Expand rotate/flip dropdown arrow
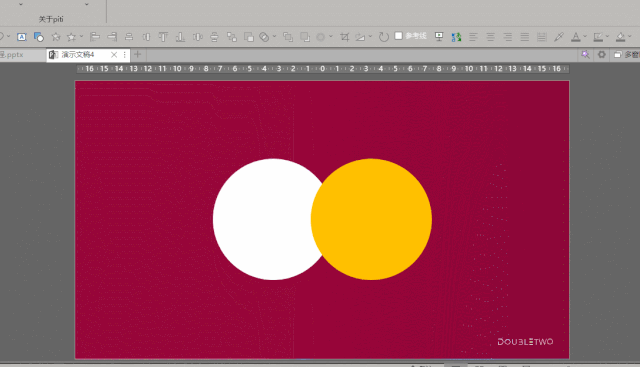This screenshot has width=640, height=367. (370, 37)
